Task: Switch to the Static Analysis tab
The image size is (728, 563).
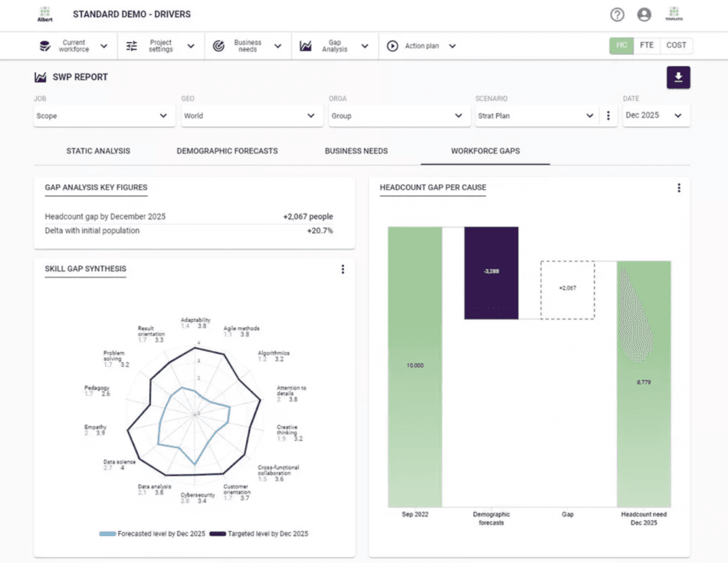Action: click(98, 151)
